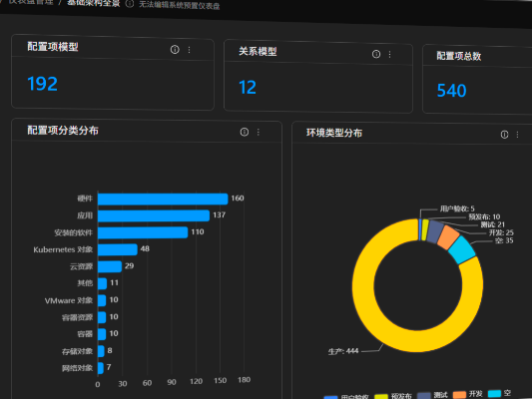Select the 容器 bar in the chart

coord(102,334)
